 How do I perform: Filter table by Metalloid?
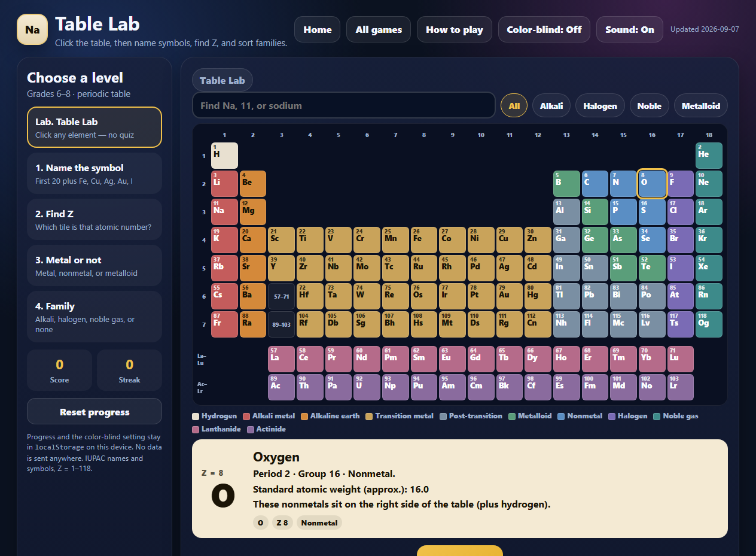[701, 106]
